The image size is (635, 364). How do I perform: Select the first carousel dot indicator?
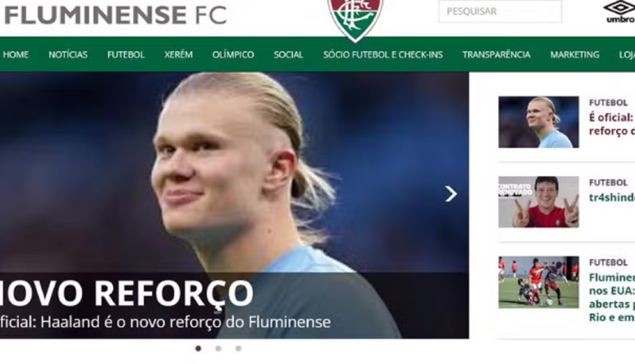[199, 349]
